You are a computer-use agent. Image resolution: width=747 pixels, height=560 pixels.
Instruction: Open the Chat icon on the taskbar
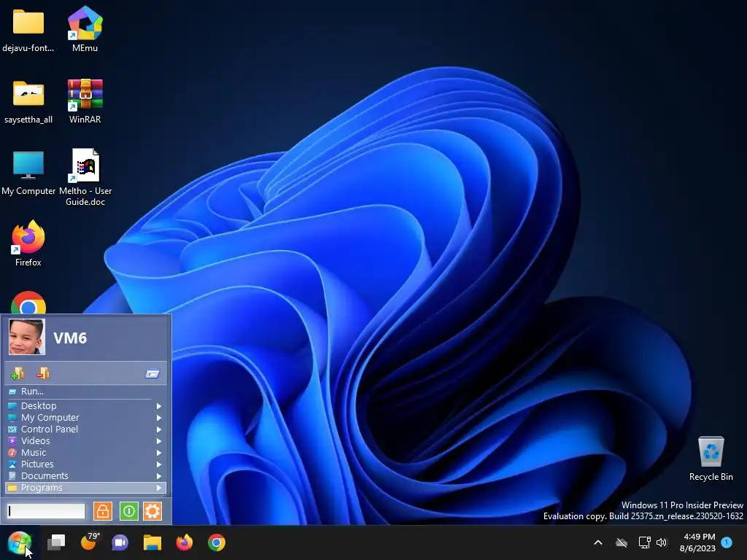[120, 542]
